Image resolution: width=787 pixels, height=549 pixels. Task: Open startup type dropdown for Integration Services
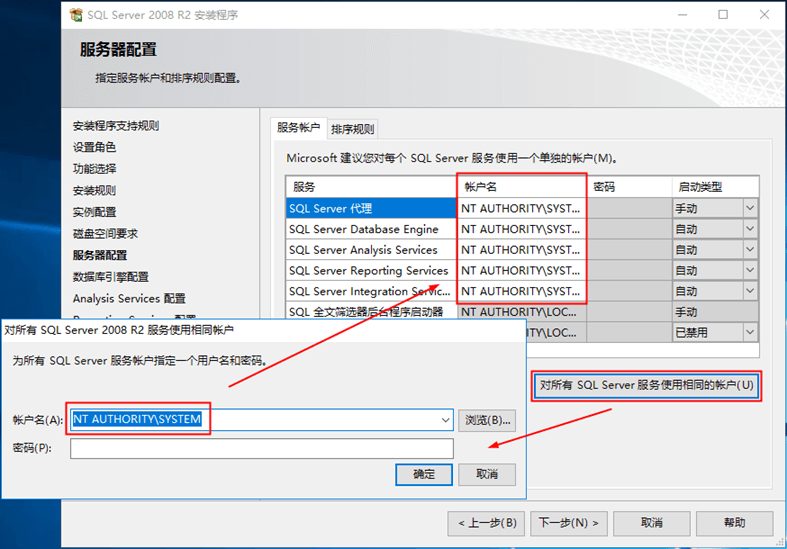click(750, 291)
